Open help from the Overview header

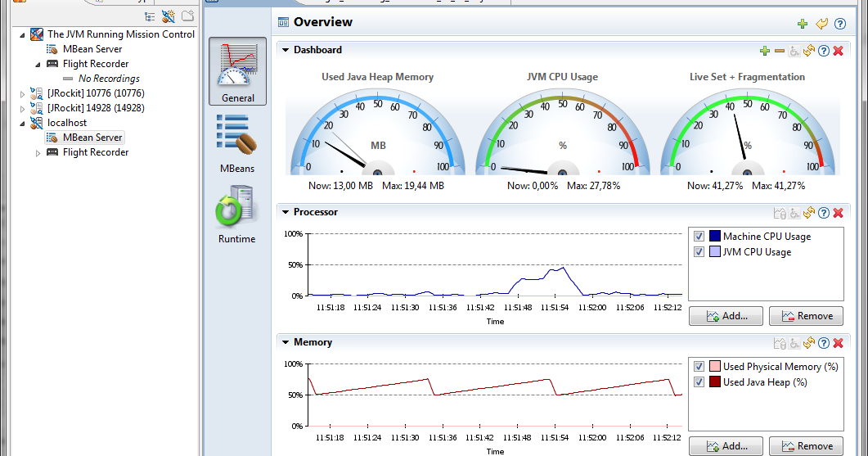click(839, 23)
